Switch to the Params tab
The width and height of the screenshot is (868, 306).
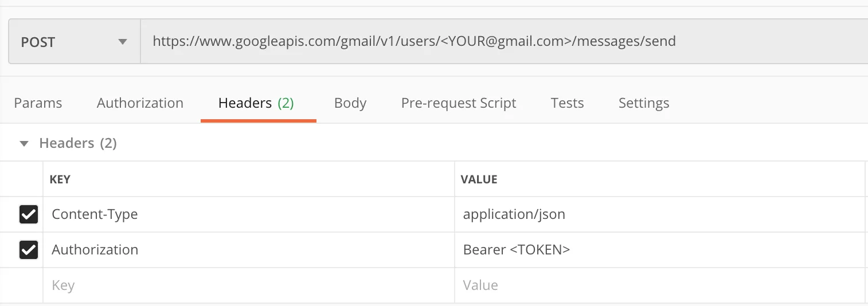(x=38, y=103)
